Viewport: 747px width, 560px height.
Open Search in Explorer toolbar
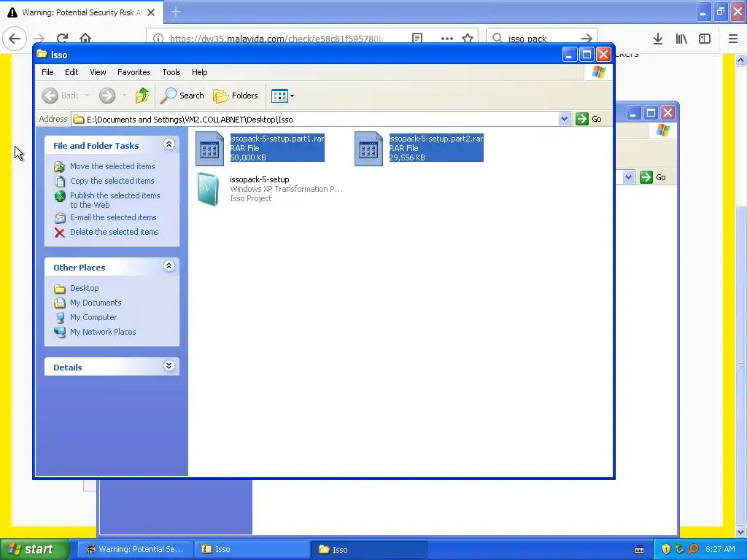(x=182, y=96)
